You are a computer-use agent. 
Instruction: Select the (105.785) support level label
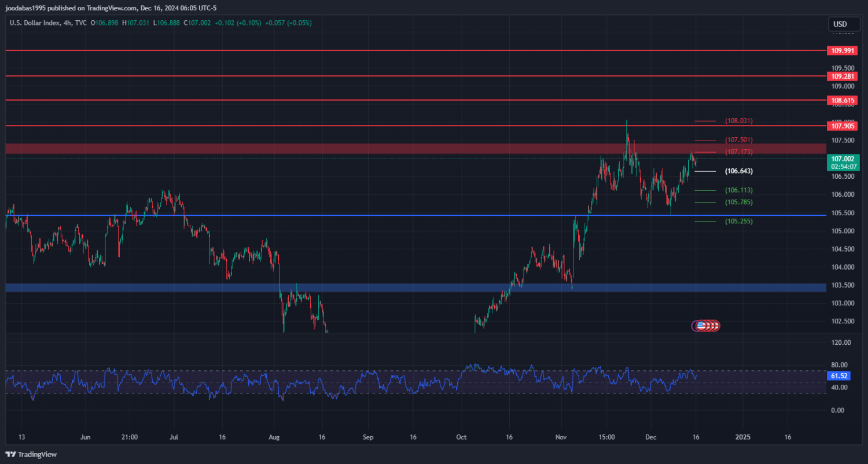click(x=739, y=202)
